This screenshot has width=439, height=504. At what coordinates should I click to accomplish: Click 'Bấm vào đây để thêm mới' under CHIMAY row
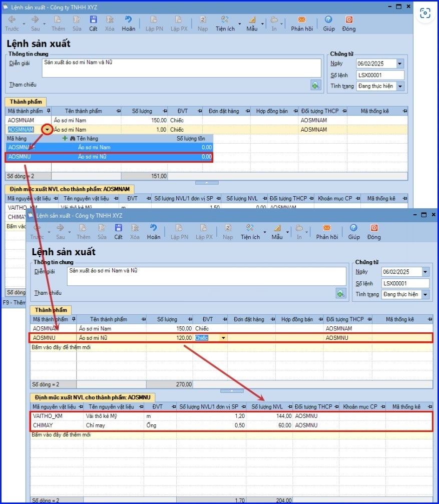60,434
